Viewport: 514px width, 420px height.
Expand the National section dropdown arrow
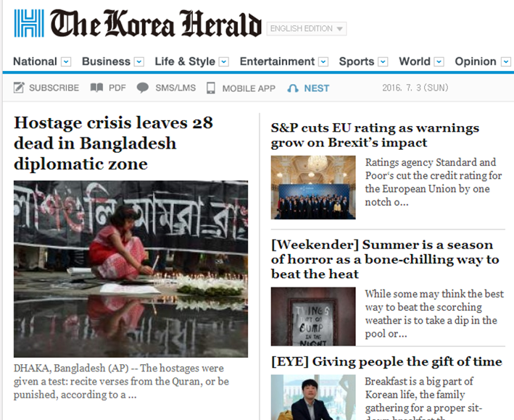tap(66, 62)
